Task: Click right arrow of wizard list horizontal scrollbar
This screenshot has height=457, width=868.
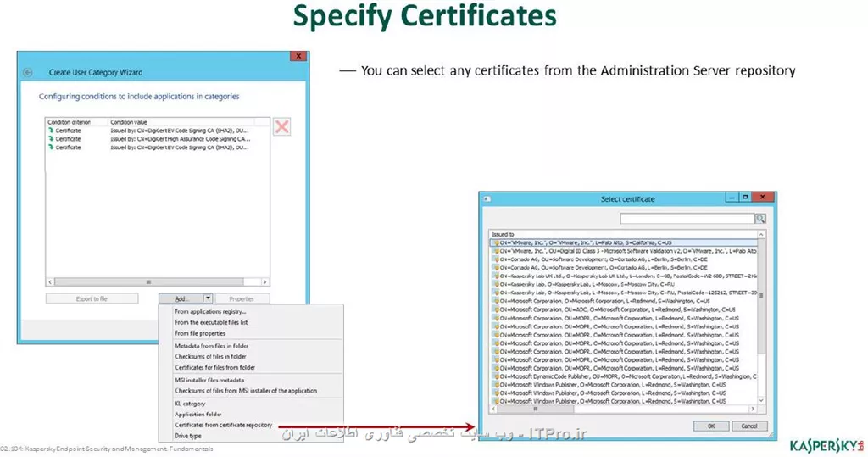Action: click(264, 282)
